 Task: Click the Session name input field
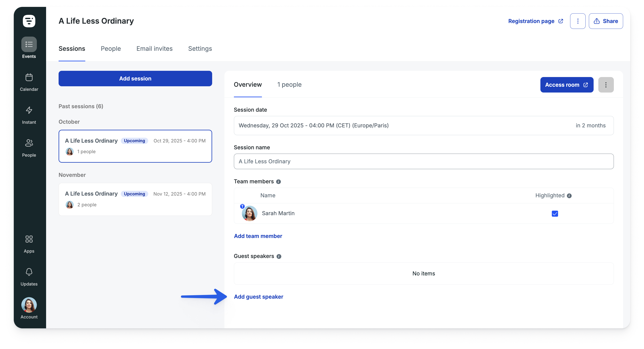point(423,161)
